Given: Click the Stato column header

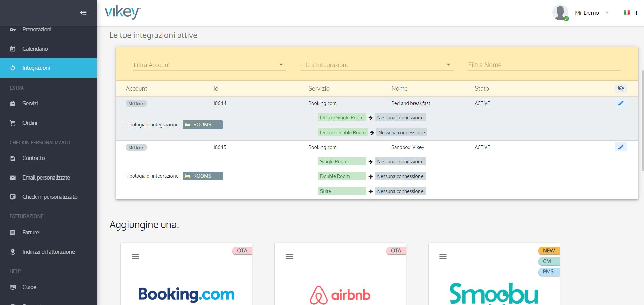Looking at the screenshot, I should click(x=482, y=89).
